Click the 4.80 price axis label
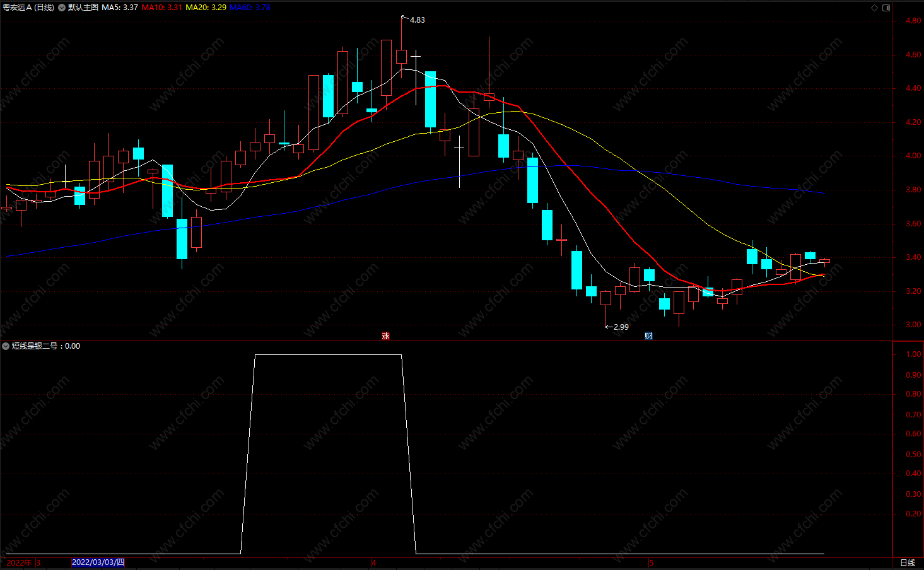The image size is (924, 570). click(913, 21)
